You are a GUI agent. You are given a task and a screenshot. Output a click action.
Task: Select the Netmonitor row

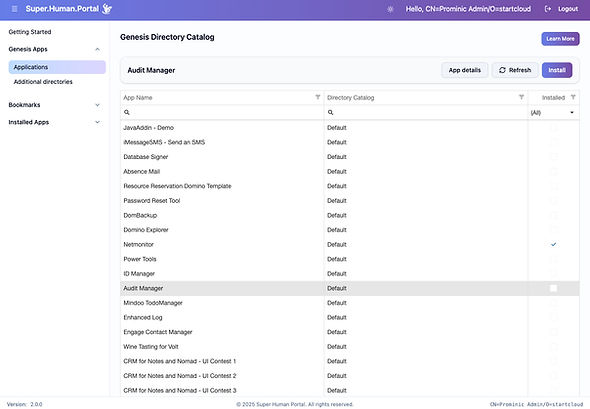[x=350, y=244]
